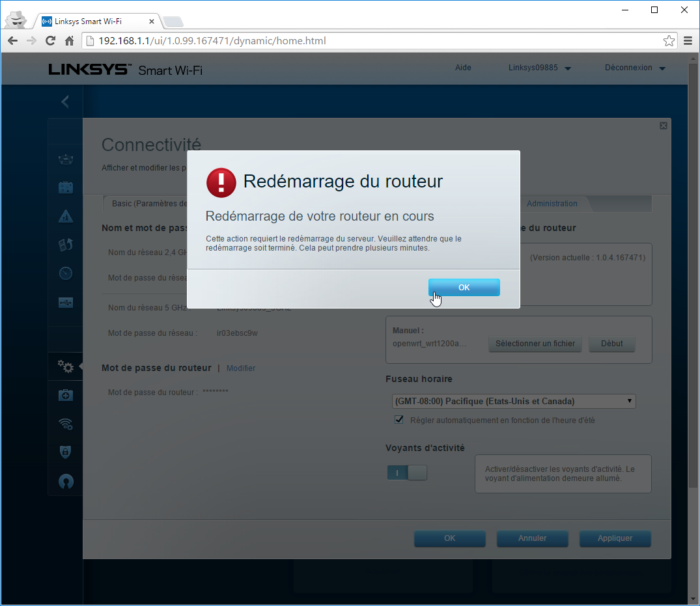This screenshot has width=700, height=606.
Task: Switch to the Administration tab
Action: point(552,204)
